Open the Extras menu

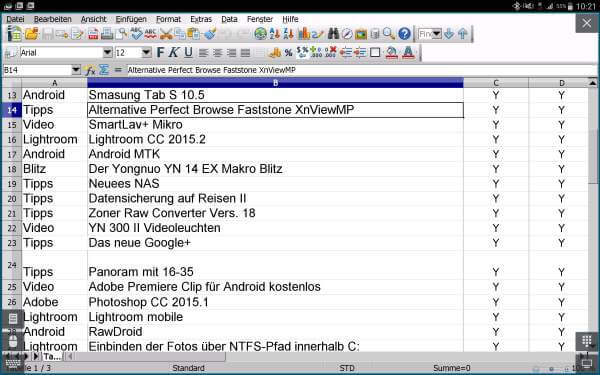pos(201,19)
